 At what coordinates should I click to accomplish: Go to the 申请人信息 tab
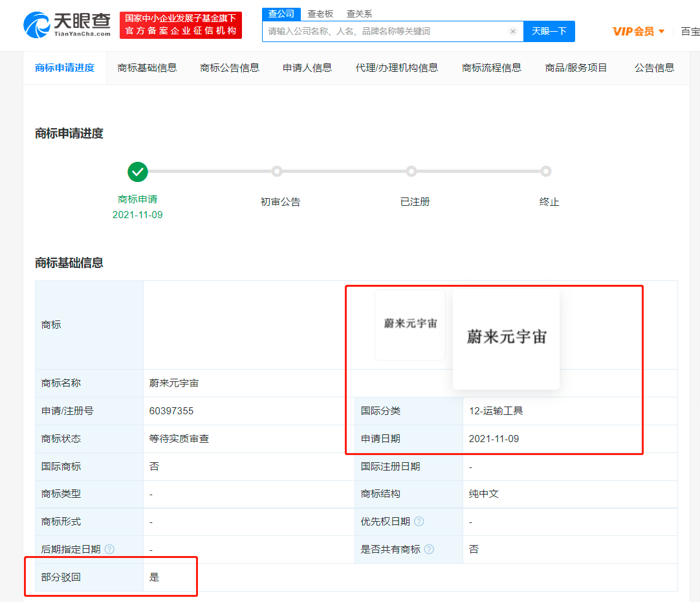click(x=307, y=67)
